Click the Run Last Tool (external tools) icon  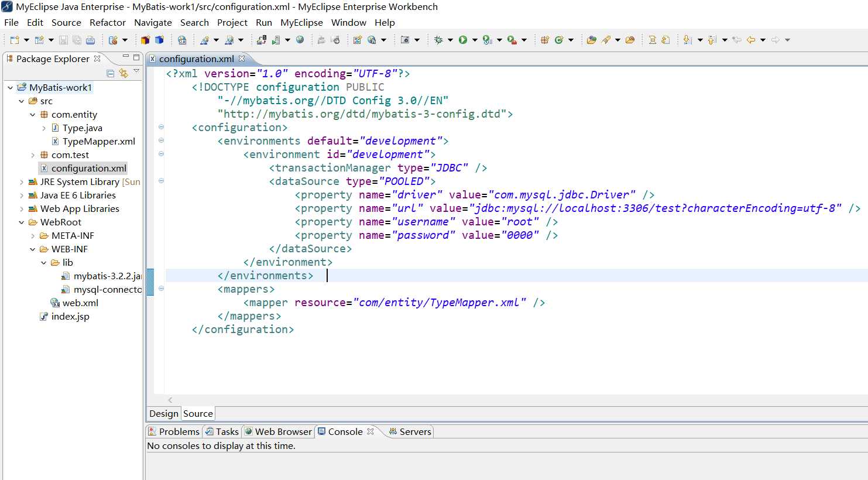(x=512, y=40)
